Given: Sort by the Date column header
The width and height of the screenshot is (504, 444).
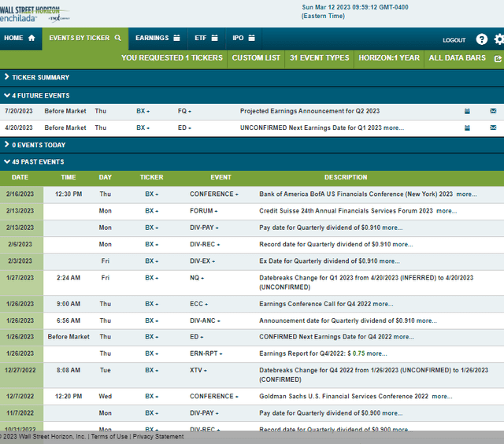Looking at the screenshot, I should point(20,177).
